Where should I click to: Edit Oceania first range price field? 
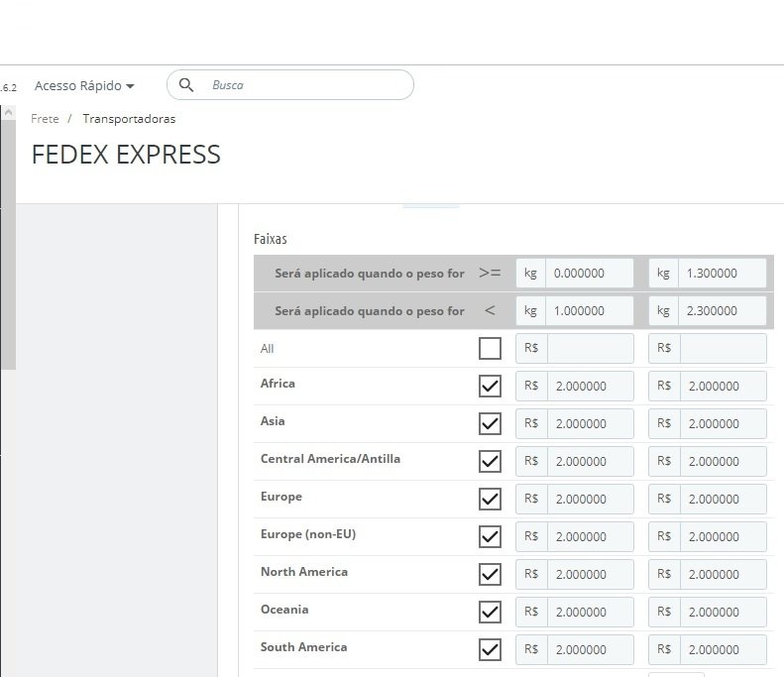click(591, 612)
